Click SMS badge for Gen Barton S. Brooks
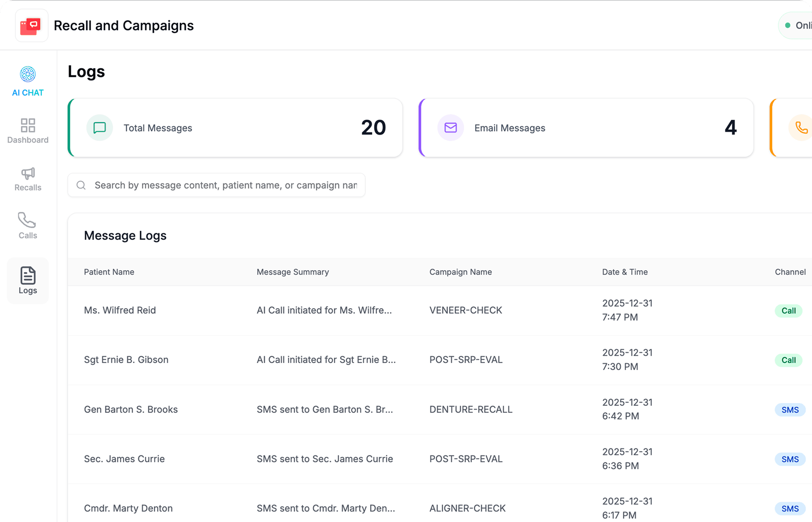812x522 pixels. pyautogui.click(x=789, y=410)
